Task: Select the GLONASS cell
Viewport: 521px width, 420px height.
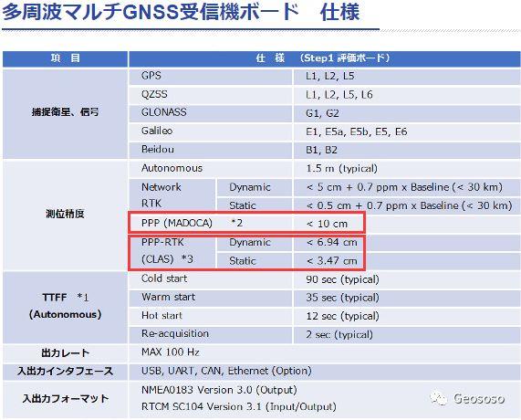Action: click(211, 113)
